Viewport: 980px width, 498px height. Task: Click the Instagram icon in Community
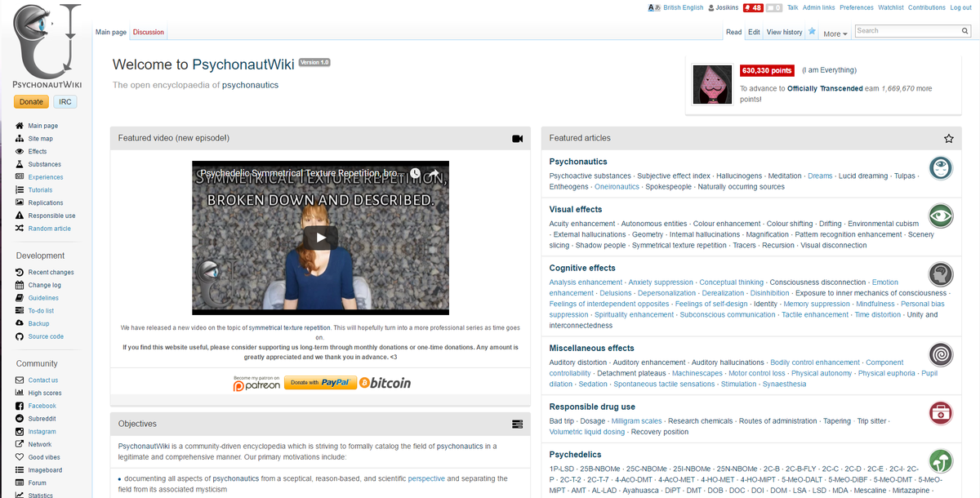[18, 431]
